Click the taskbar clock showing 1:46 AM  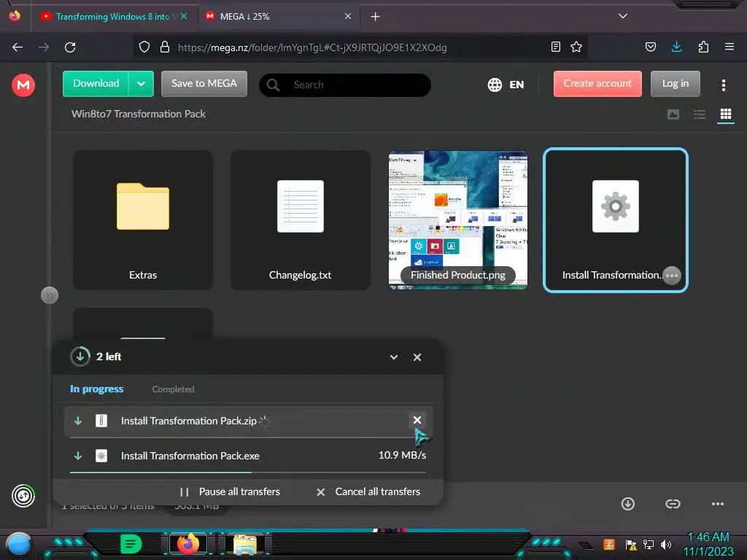[708, 537]
